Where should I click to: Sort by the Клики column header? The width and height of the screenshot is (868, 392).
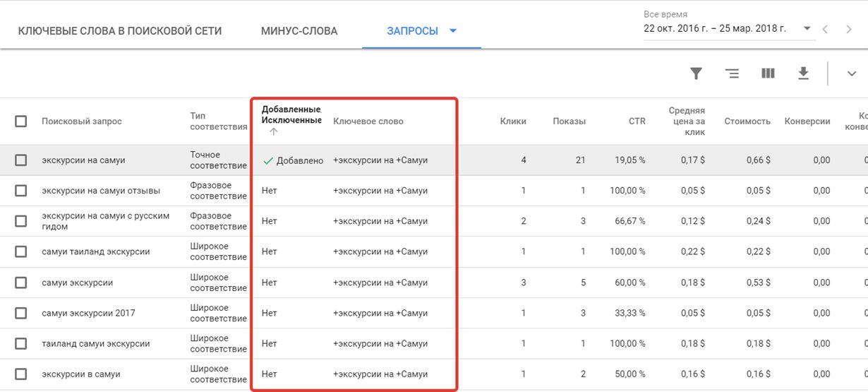(x=512, y=121)
